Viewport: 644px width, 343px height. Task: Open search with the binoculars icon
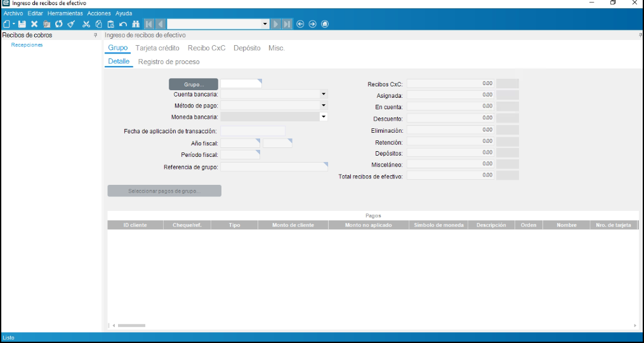tap(136, 24)
